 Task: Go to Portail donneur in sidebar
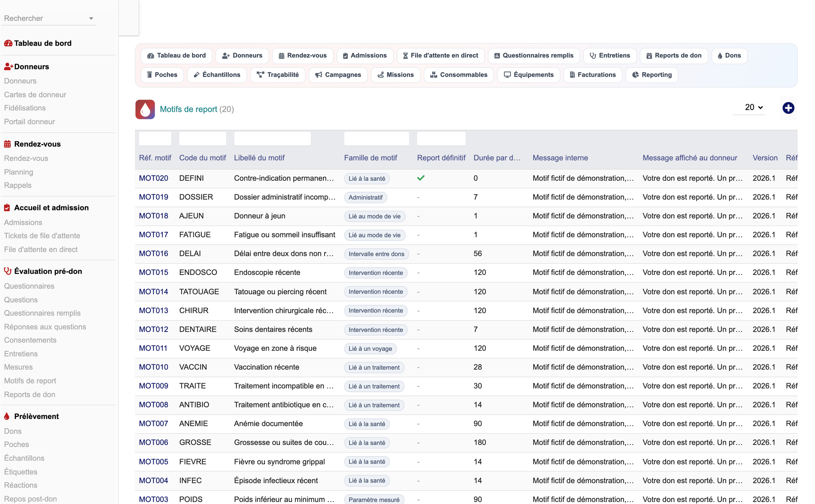click(29, 122)
